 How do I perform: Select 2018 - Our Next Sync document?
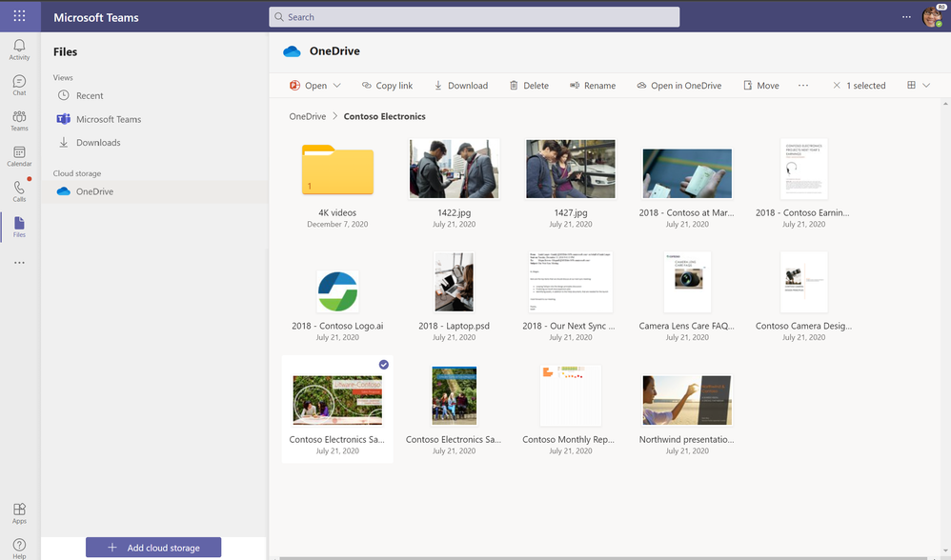click(x=570, y=282)
